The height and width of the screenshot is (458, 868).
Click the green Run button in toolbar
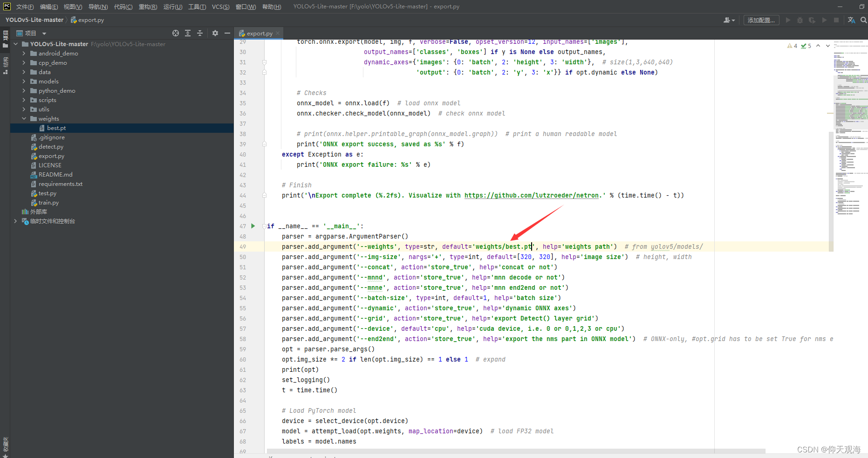point(788,20)
